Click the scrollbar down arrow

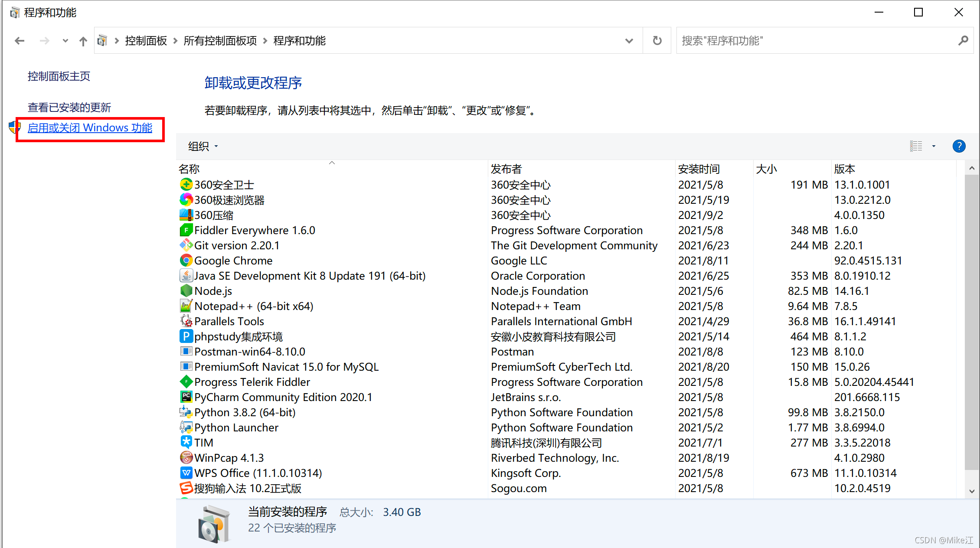point(971,491)
